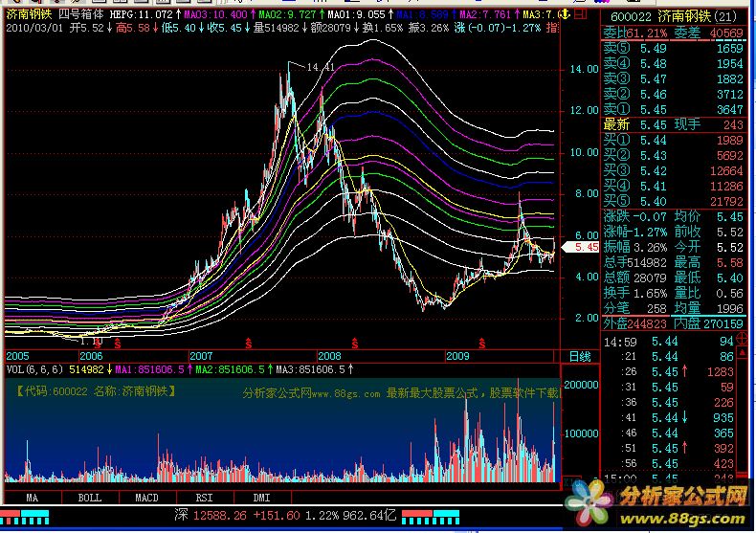Click the red window-layout icon beside the anchor
Viewport: 756px width, 533px height.
(581, 14)
